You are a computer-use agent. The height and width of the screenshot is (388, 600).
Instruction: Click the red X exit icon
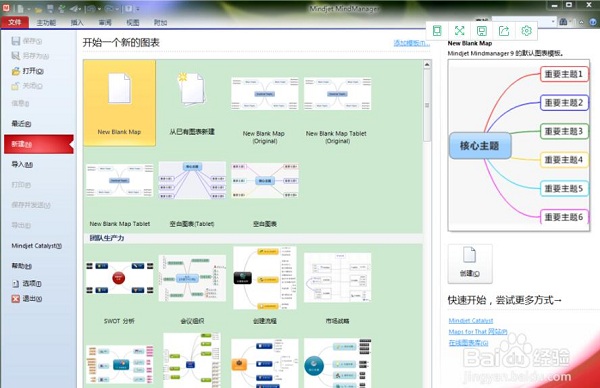click(15, 298)
